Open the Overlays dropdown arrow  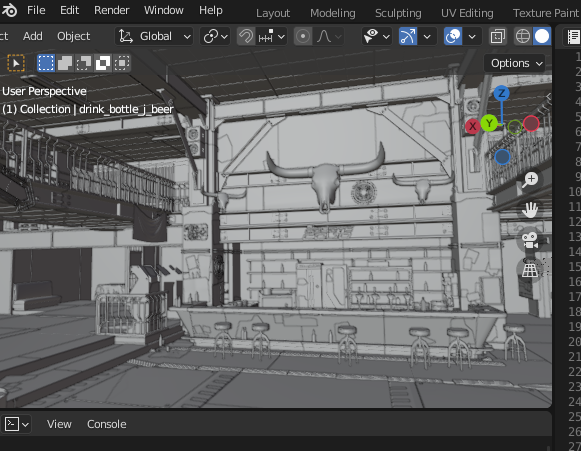pyautogui.click(x=472, y=36)
